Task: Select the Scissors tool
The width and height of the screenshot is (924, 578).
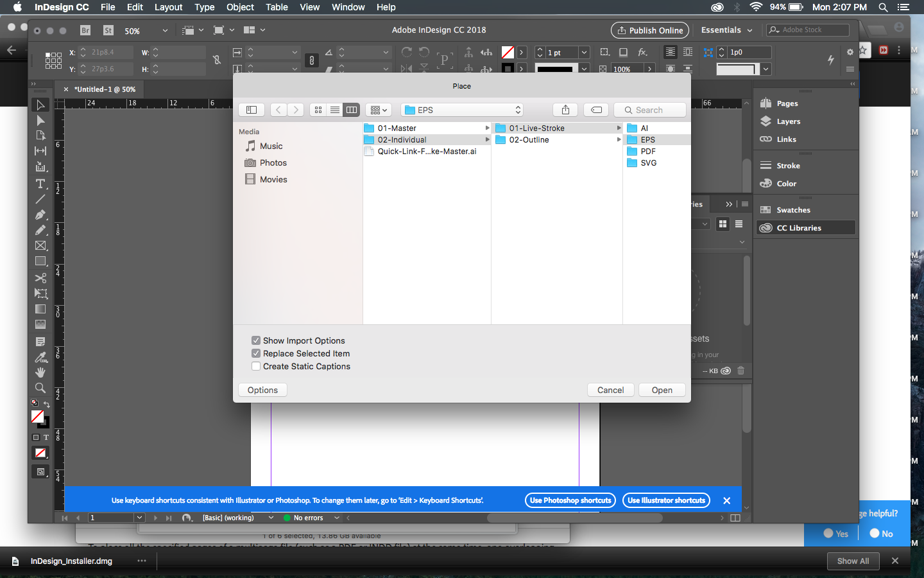Action: [40, 278]
